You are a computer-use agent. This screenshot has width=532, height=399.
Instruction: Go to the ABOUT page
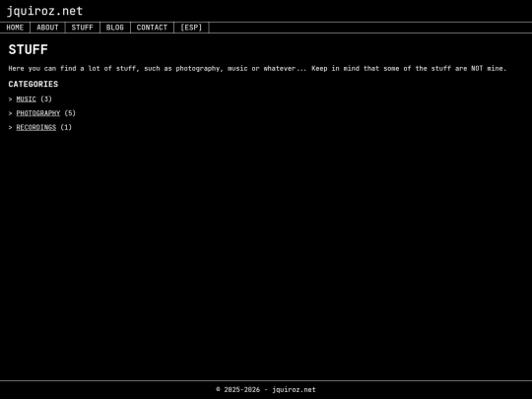coord(47,28)
